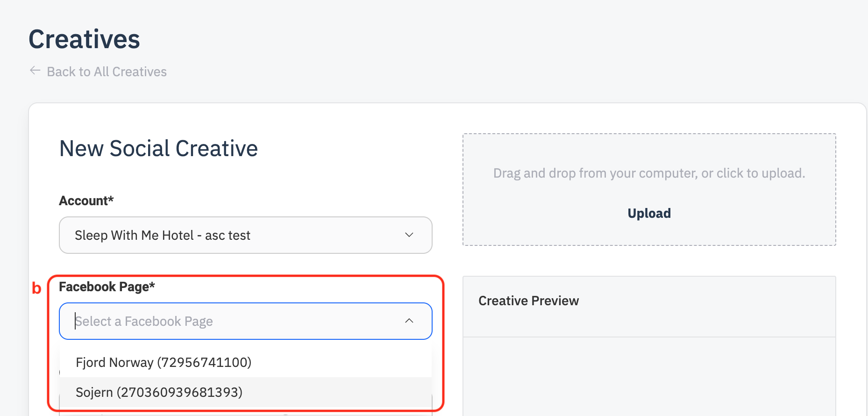The width and height of the screenshot is (868, 416).
Task: Open the Account selection box
Action: pyautogui.click(x=245, y=235)
